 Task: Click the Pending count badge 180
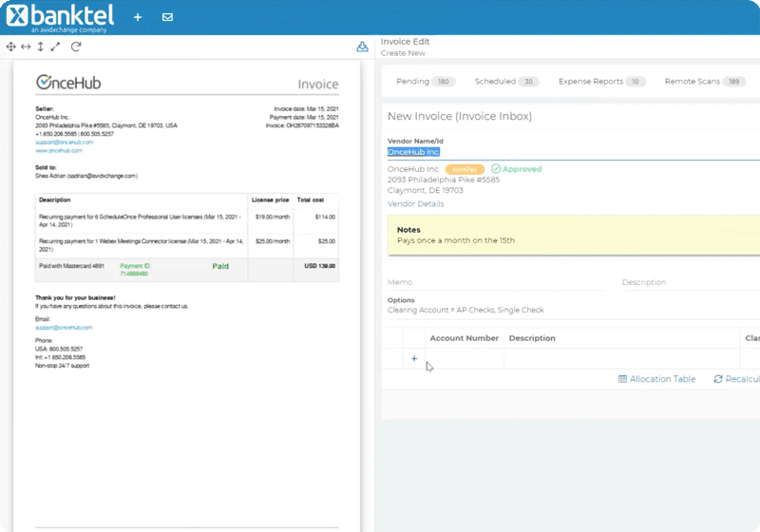tap(443, 82)
